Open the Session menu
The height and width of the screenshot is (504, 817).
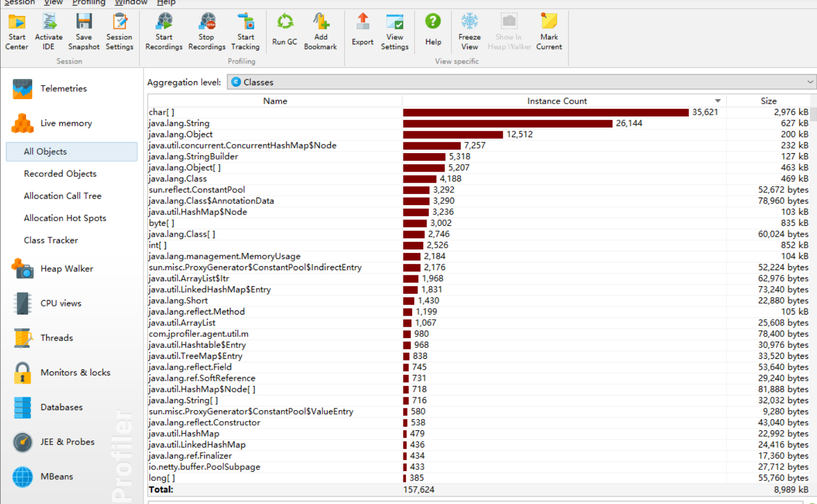click(20, 3)
